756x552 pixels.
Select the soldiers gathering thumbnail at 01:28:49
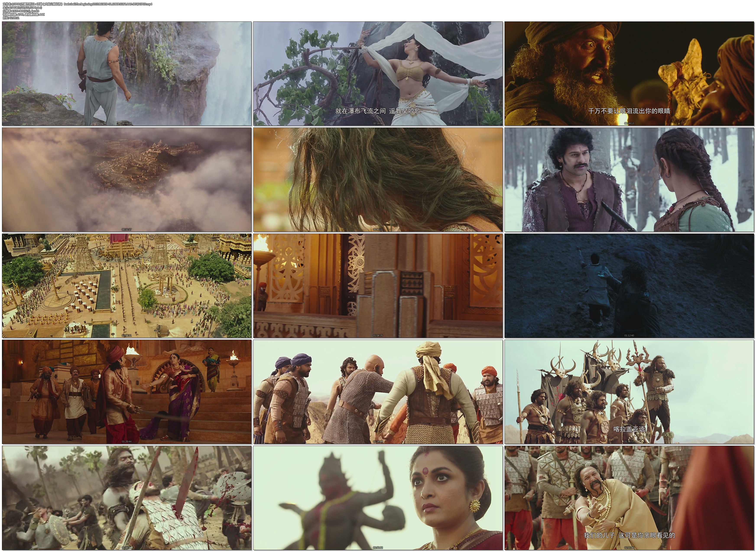tap(378, 392)
